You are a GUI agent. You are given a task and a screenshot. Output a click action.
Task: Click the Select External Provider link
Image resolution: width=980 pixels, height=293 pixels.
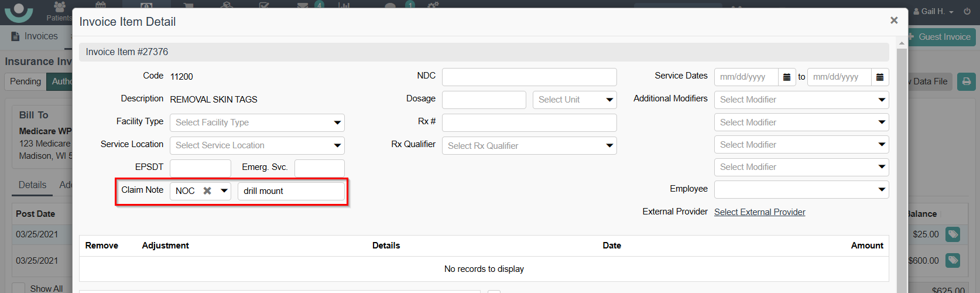759,212
